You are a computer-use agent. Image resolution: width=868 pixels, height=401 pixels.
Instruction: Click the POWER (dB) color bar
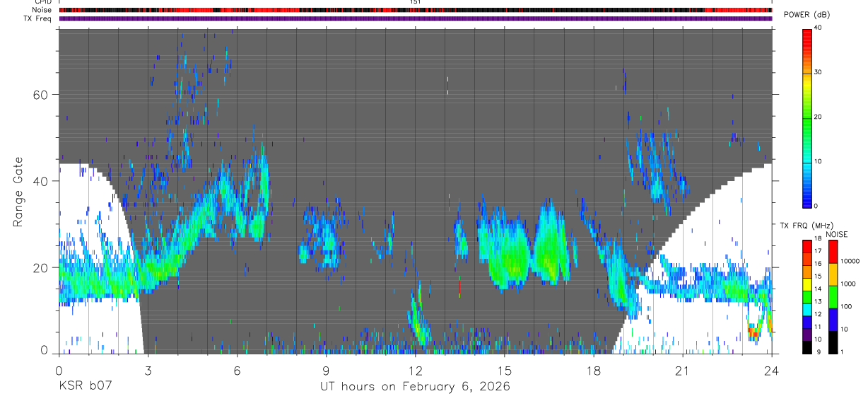[x=807, y=117]
